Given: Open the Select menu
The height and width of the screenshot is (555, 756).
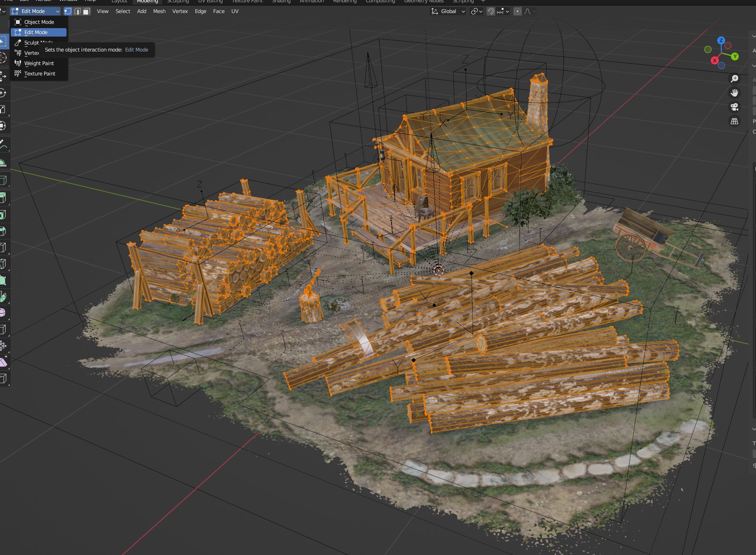Looking at the screenshot, I should tap(123, 11).
